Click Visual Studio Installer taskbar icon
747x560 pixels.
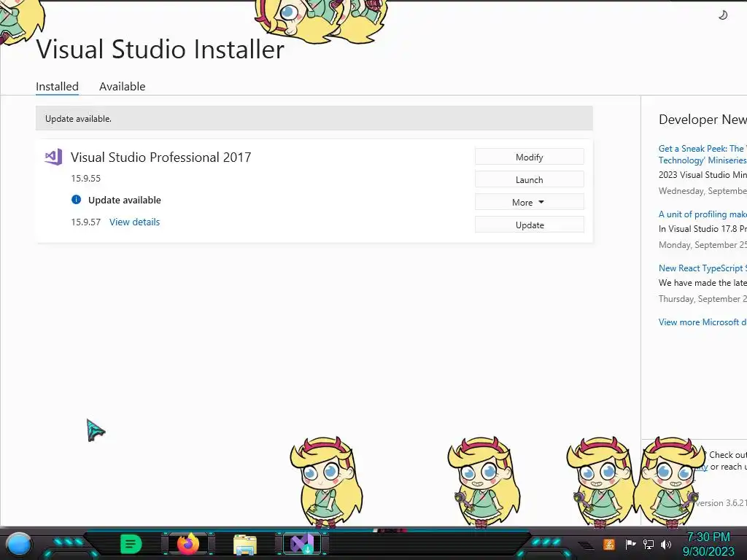[302, 544]
